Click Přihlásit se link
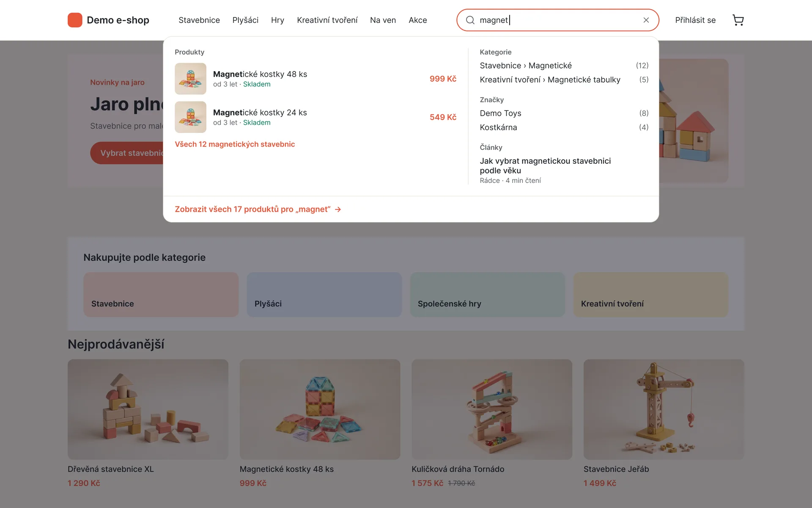The height and width of the screenshot is (508, 812). click(695, 20)
